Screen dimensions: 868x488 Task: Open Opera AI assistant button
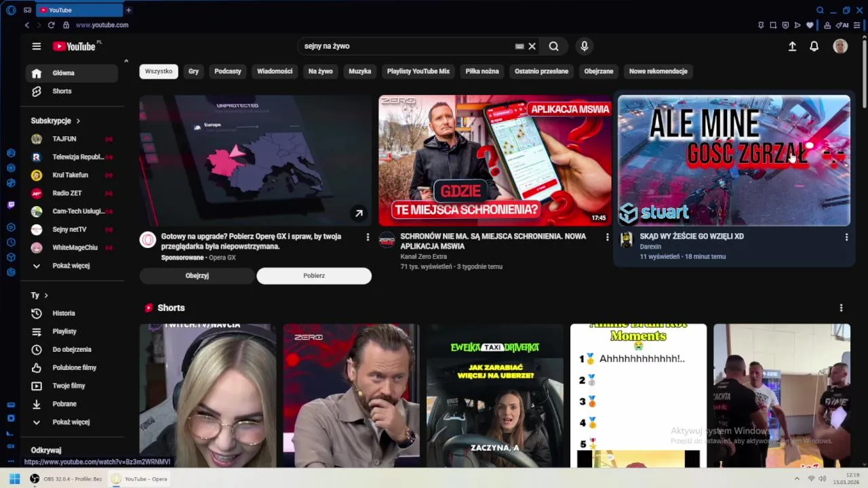[843, 25]
